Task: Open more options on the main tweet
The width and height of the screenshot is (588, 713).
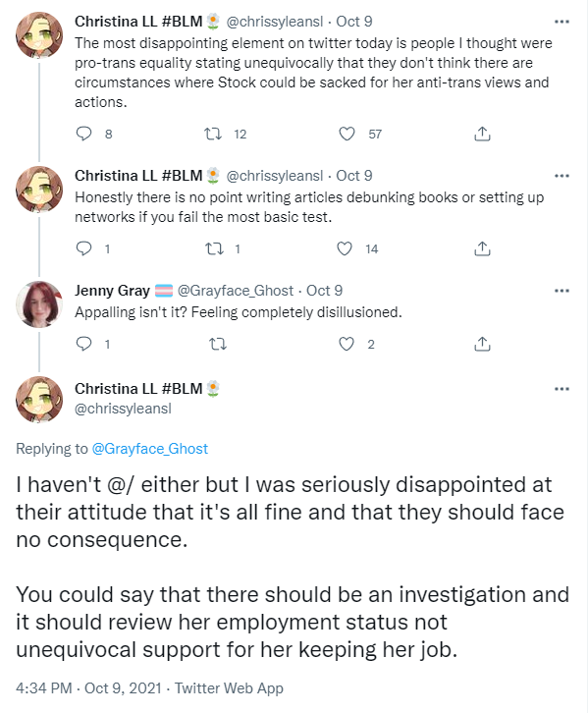Action: [x=561, y=389]
